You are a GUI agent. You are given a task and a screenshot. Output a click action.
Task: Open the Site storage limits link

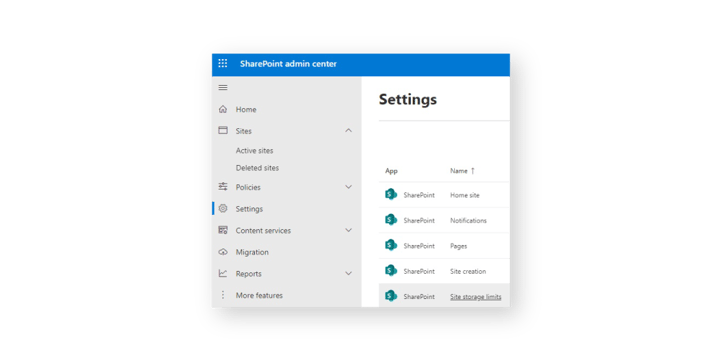coord(476,297)
